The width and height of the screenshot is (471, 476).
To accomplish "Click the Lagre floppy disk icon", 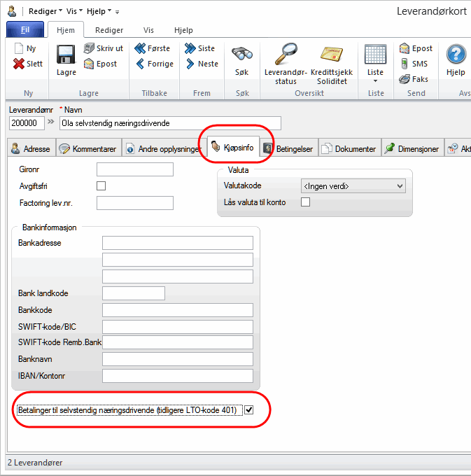I will [66, 55].
